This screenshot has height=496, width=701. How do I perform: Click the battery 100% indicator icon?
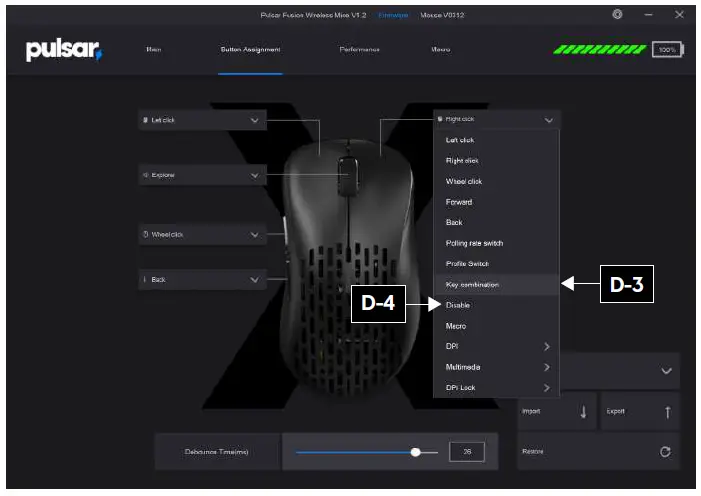point(667,50)
